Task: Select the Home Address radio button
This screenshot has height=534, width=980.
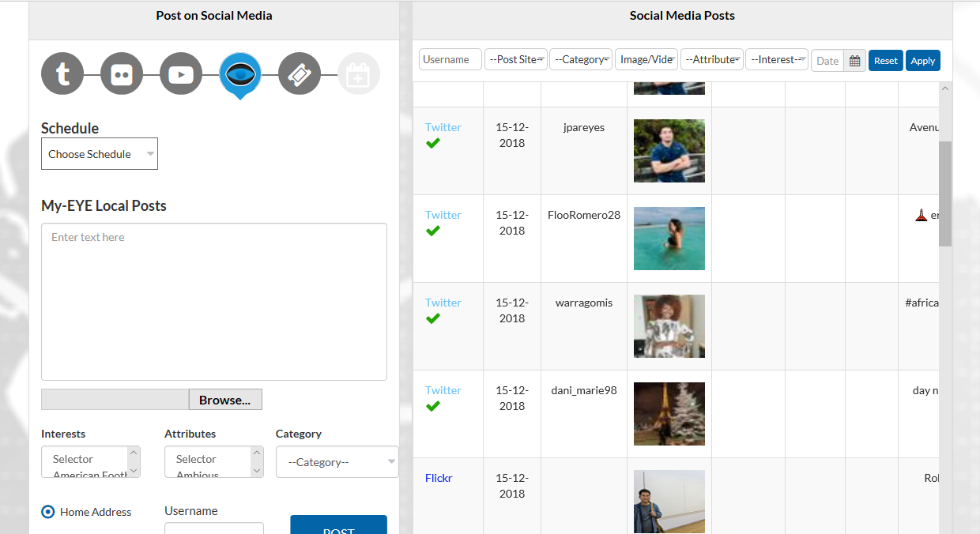Action: click(x=48, y=512)
